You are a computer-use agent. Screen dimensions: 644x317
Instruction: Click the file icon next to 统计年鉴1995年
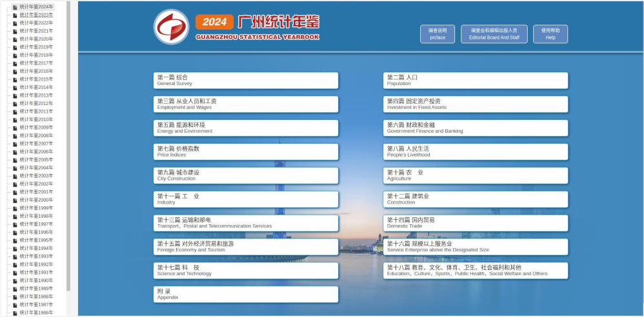[15, 240]
